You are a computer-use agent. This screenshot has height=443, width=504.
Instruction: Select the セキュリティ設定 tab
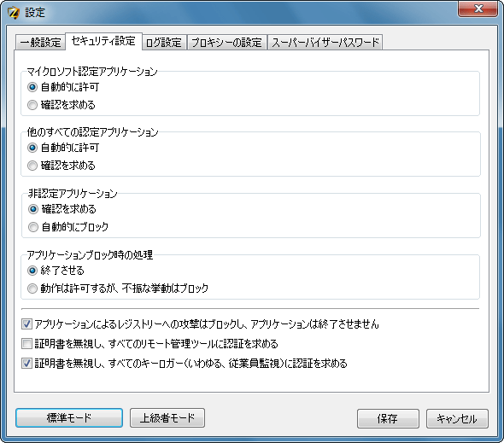point(103,41)
